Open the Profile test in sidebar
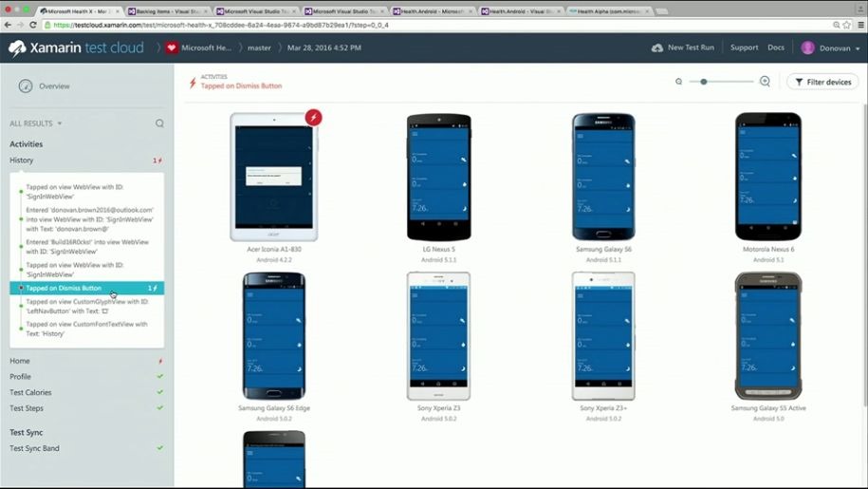The height and width of the screenshot is (489, 868). (21, 377)
